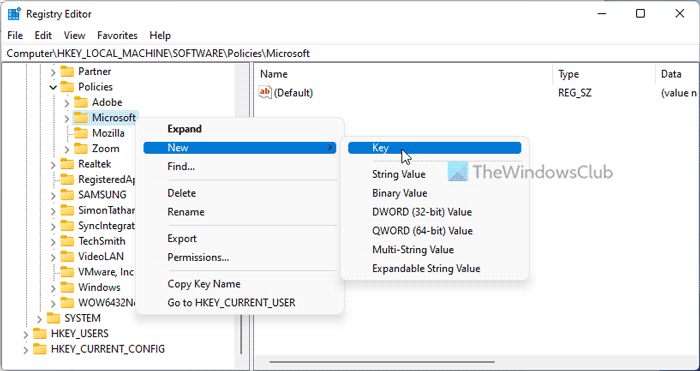This screenshot has width=700, height=371.
Task: Expand the Zoom key
Action: click(x=67, y=149)
